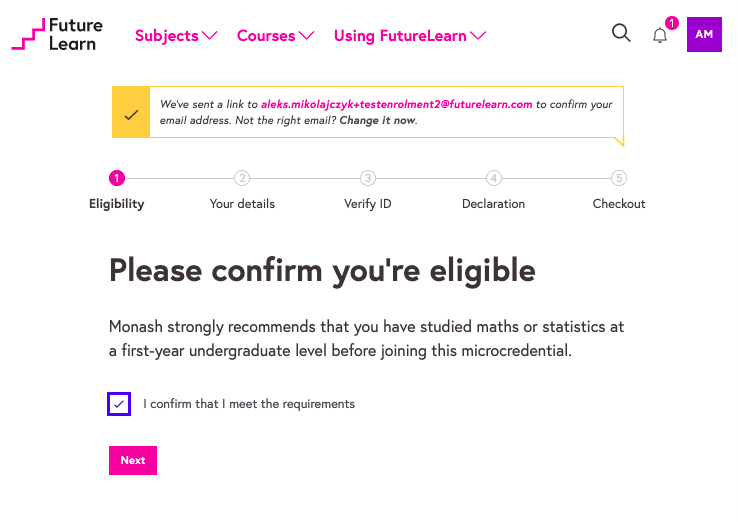This screenshot has height=522, width=738.
Task: Expand the Subjects dropdown
Action: pos(176,36)
